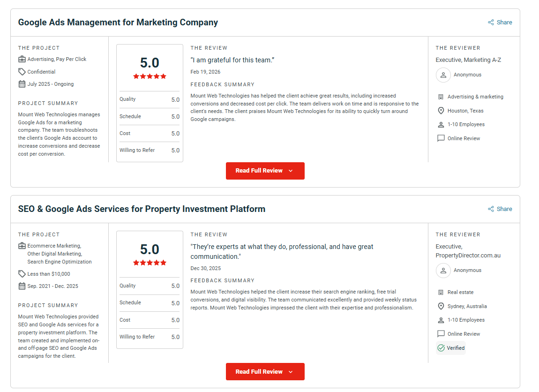This screenshot has width=539, height=392.
Task: Click people icon beside 1-10 Employees in Sydney review
Action: (x=441, y=320)
